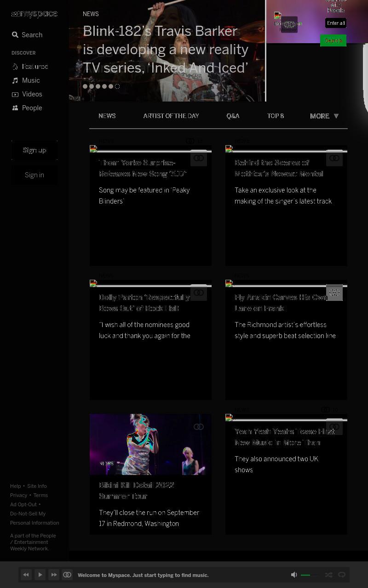
Task: Expand the MORE dropdown menu
Action: pos(324,116)
